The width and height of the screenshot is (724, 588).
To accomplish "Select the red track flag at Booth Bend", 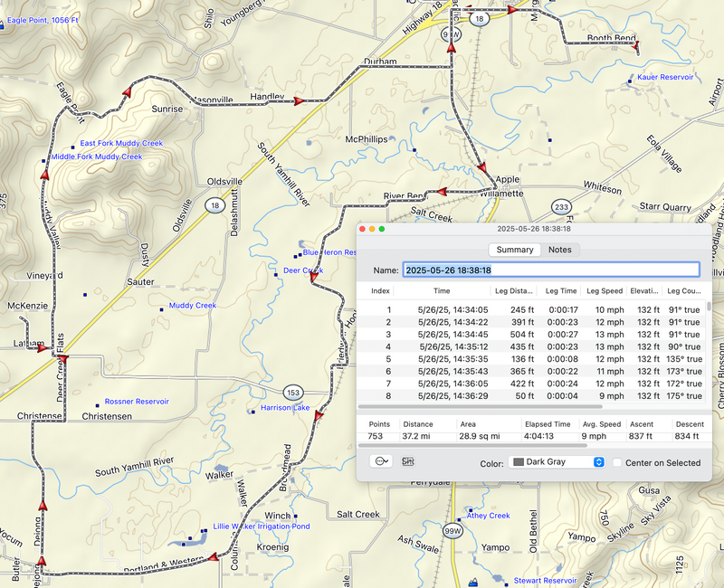I will (x=637, y=44).
